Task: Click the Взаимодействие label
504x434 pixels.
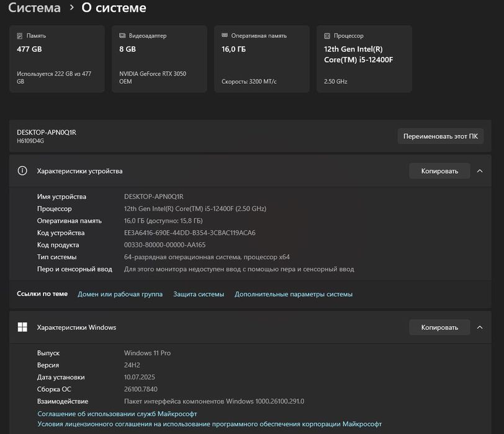Action: tap(63, 401)
